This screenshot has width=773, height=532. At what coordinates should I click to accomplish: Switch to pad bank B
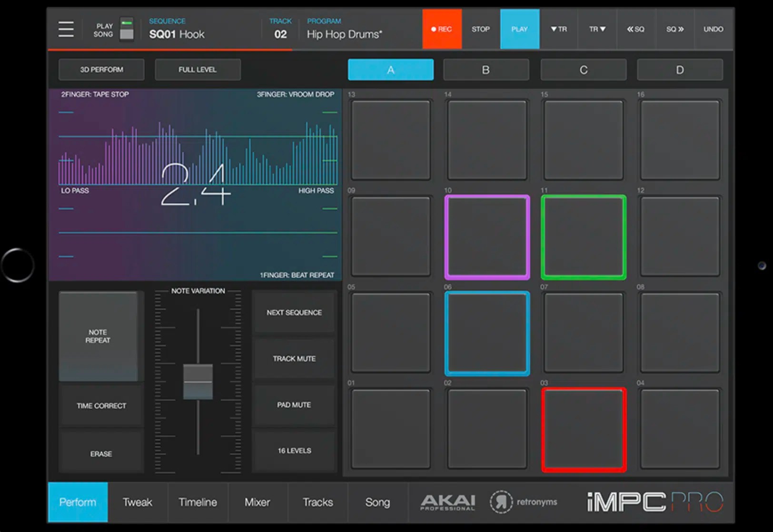(x=486, y=69)
